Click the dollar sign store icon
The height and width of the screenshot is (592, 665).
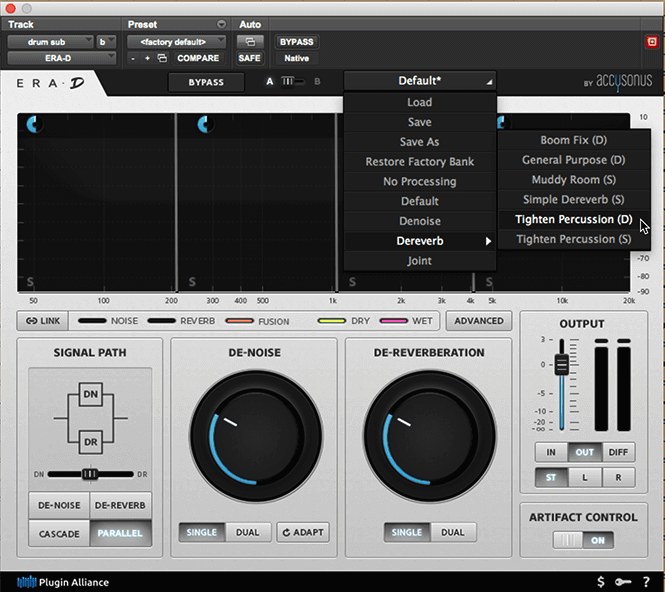coord(601,582)
